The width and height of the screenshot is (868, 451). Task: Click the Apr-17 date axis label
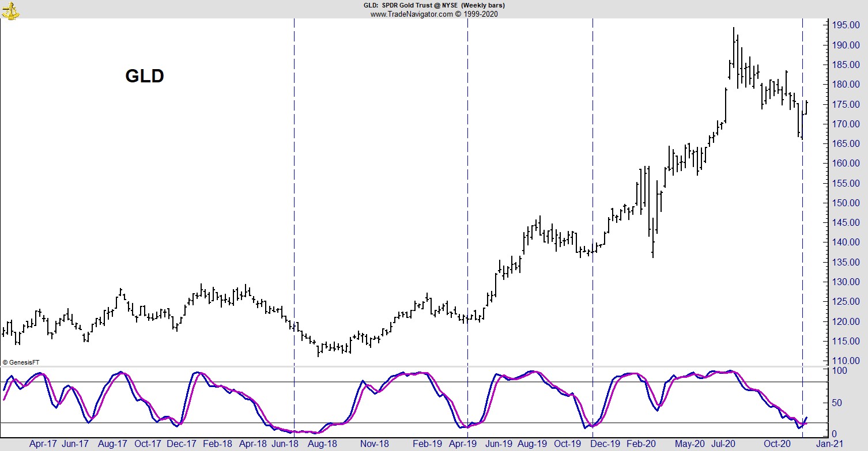(43, 444)
